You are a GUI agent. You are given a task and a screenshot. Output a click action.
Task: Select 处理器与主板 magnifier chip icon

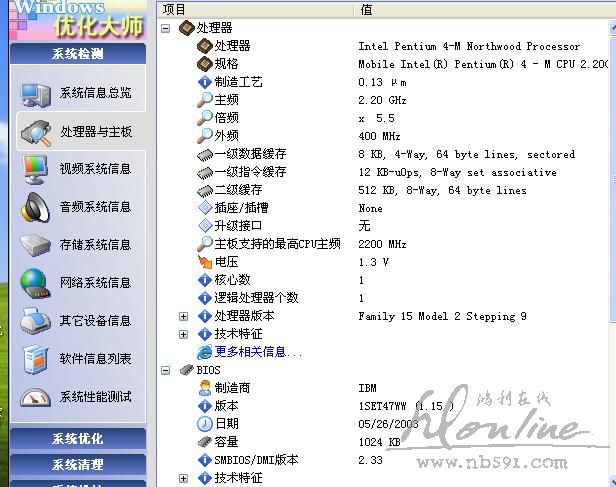[x=36, y=133]
